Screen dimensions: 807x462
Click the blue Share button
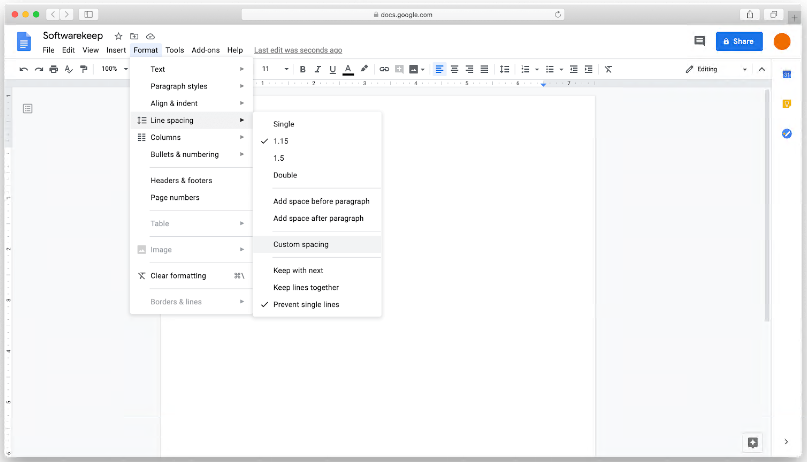pos(739,41)
